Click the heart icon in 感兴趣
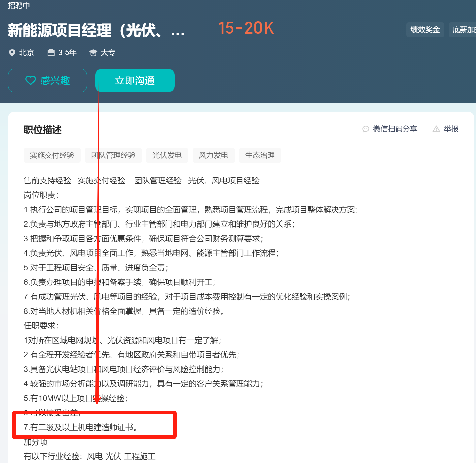 pos(31,81)
